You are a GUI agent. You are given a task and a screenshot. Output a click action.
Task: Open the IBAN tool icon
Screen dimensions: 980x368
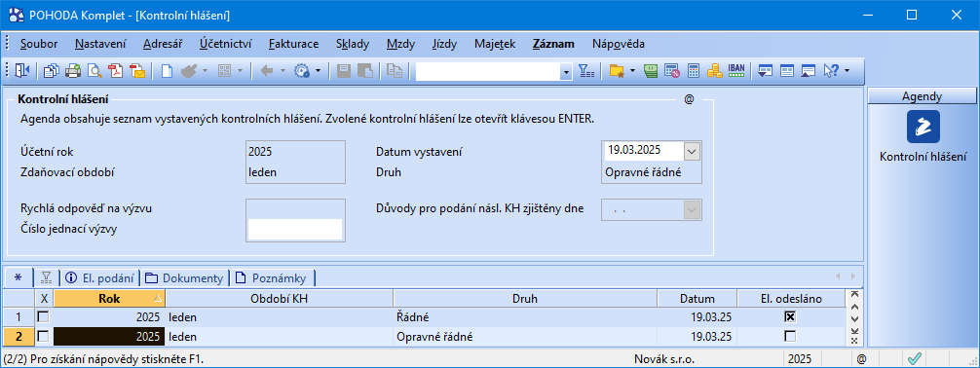tap(736, 70)
